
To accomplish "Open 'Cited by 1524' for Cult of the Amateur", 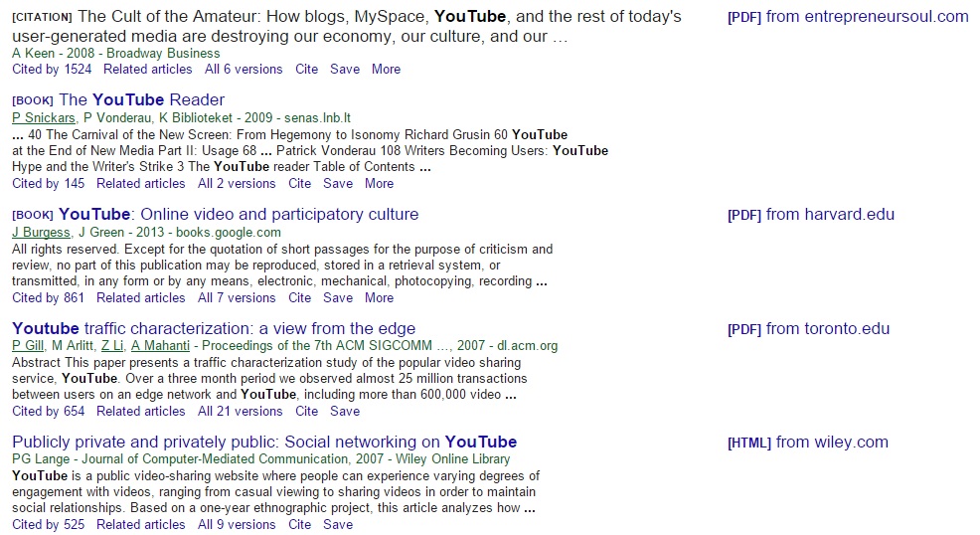I will (52, 70).
